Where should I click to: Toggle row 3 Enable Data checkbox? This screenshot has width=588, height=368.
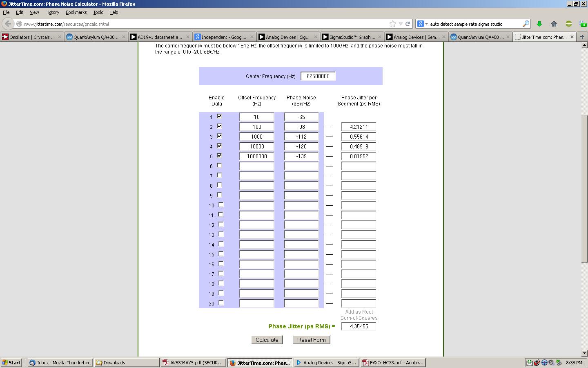[x=219, y=136]
